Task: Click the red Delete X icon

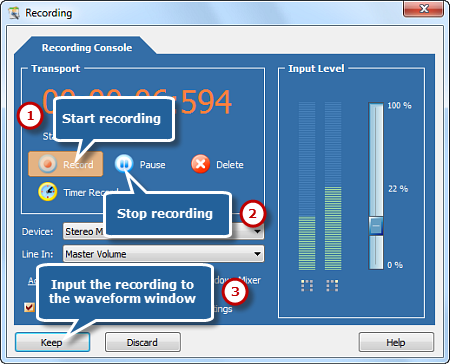Action: pyautogui.click(x=201, y=164)
